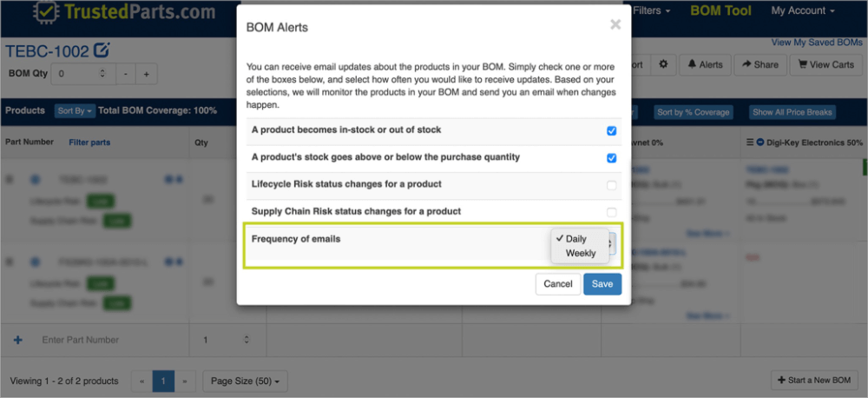Save the BOM alert settings
Screen dimensions: 868x398
(602, 284)
